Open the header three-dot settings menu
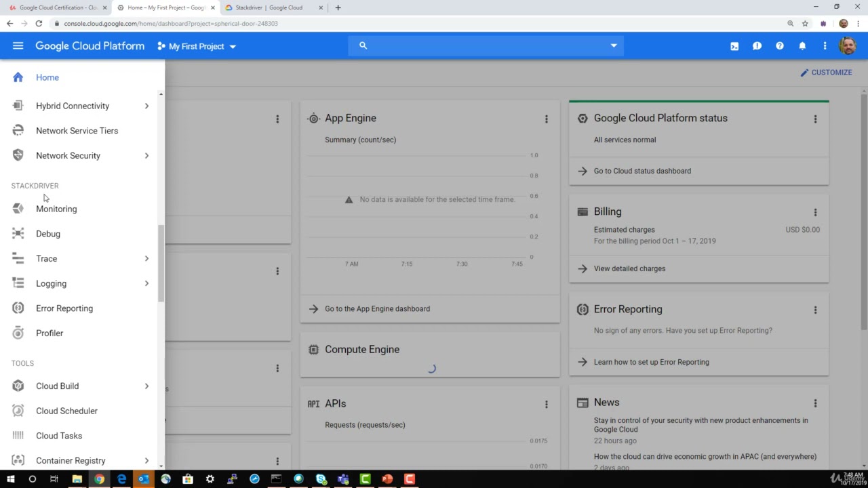This screenshot has height=488, width=868. [825, 46]
